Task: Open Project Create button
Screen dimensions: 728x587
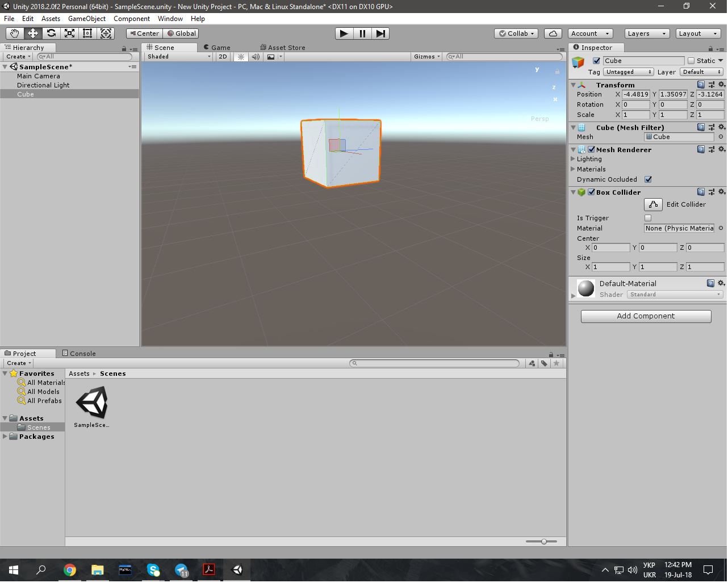Action: (19, 363)
